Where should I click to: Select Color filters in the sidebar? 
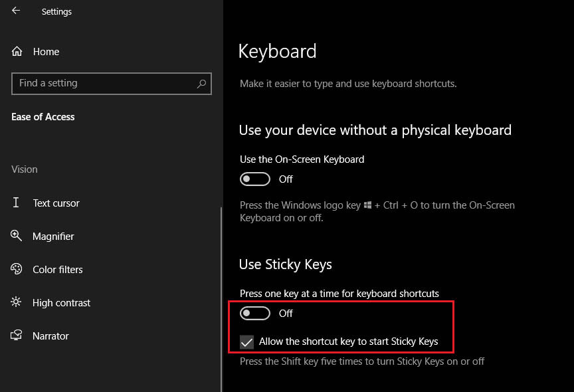pyautogui.click(x=58, y=270)
